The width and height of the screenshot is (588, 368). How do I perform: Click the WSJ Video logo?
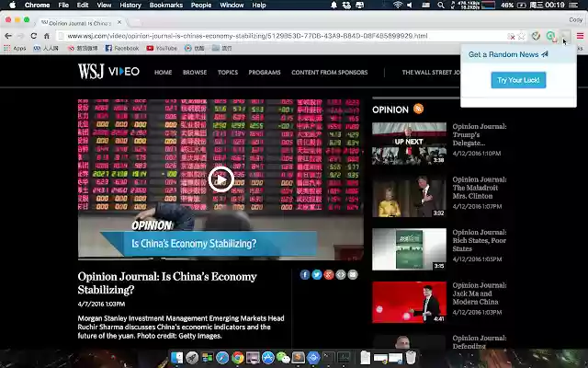(x=108, y=72)
